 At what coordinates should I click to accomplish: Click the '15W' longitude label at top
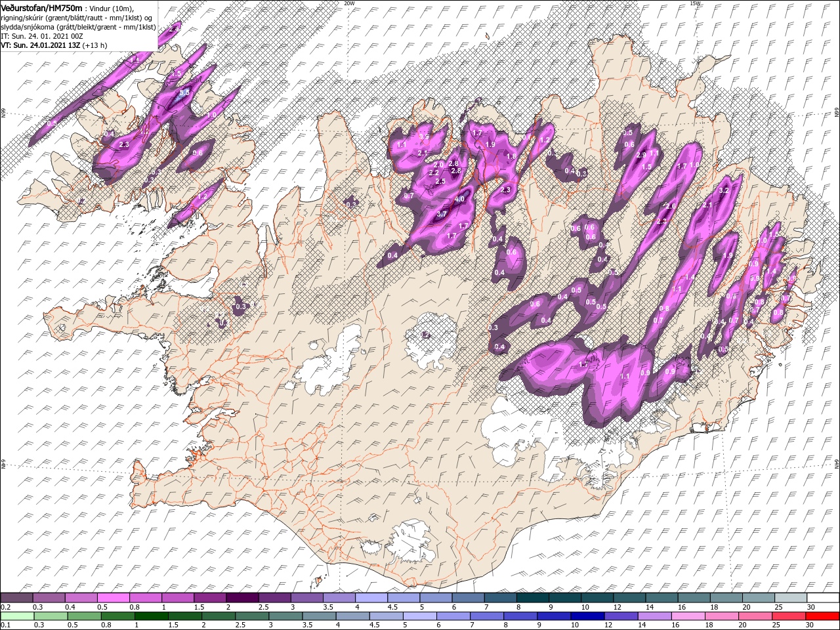[695, 3]
